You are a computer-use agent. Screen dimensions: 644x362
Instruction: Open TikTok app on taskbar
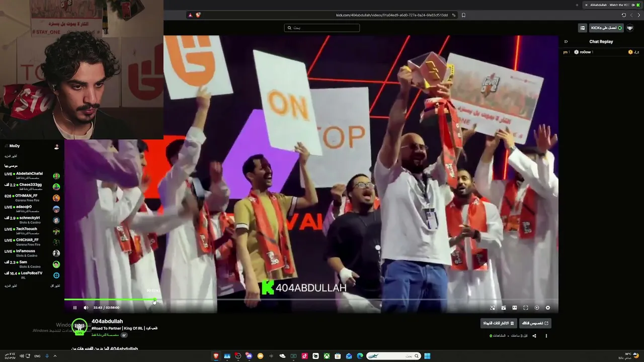pos(304,356)
